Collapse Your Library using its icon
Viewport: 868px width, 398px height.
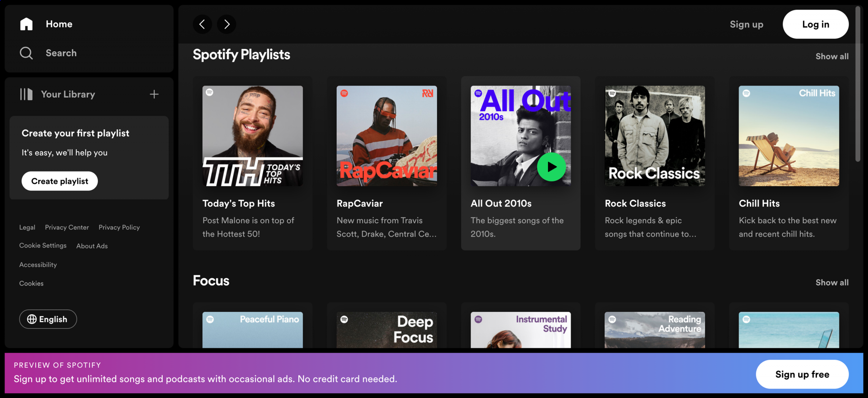(x=26, y=94)
